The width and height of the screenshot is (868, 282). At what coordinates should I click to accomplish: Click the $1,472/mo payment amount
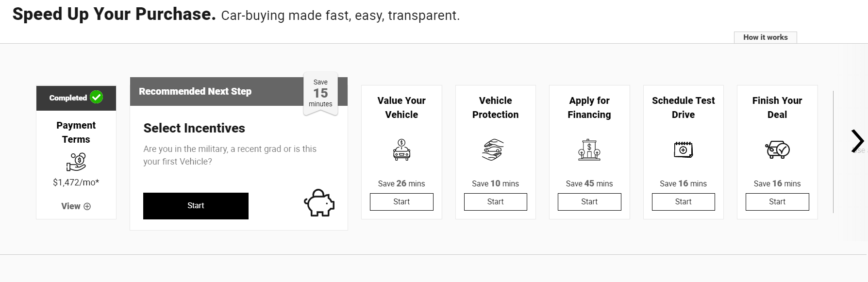76,182
